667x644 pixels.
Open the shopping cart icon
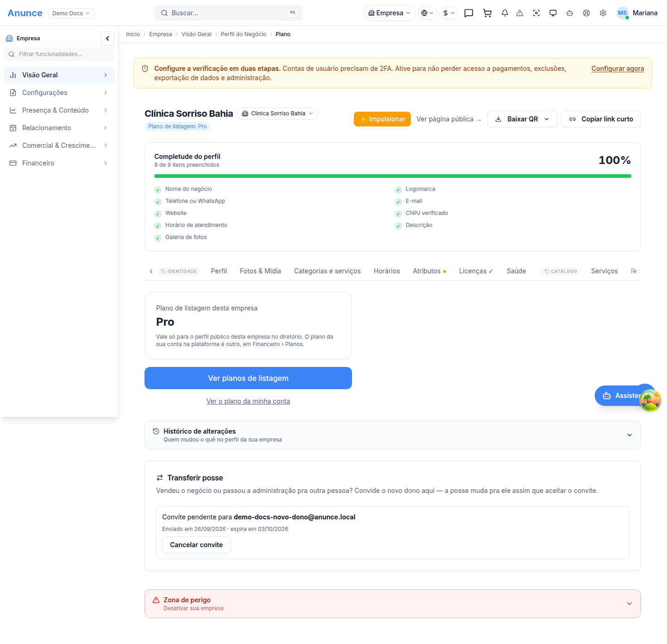[x=487, y=13]
